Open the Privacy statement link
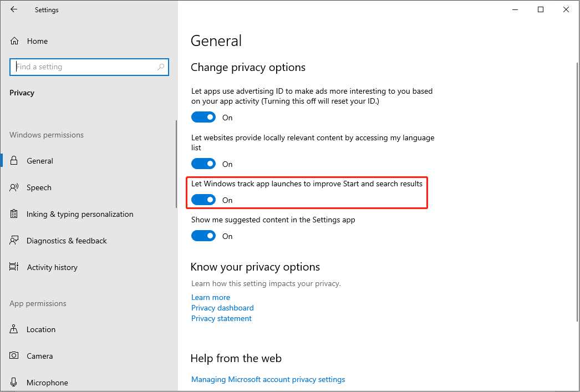 (x=221, y=318)
